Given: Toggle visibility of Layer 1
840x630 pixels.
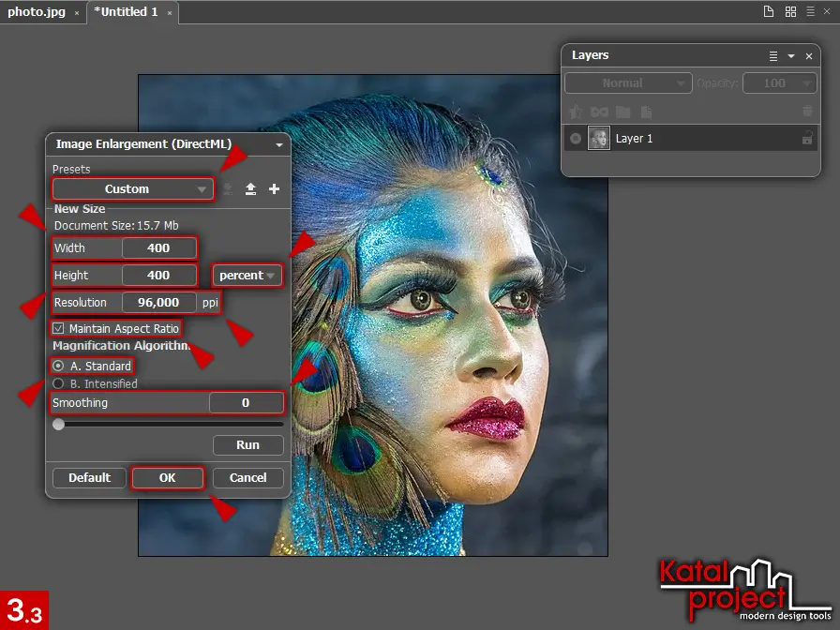Looking at the screenshot, I should pos(575,139).
